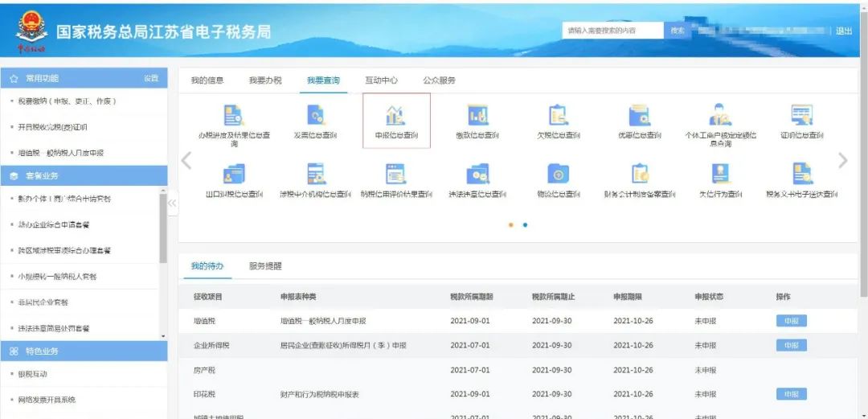Click the 套餐业务 list scrollbar thumb
The image size is (868, 419).
(x=162, y=228)
